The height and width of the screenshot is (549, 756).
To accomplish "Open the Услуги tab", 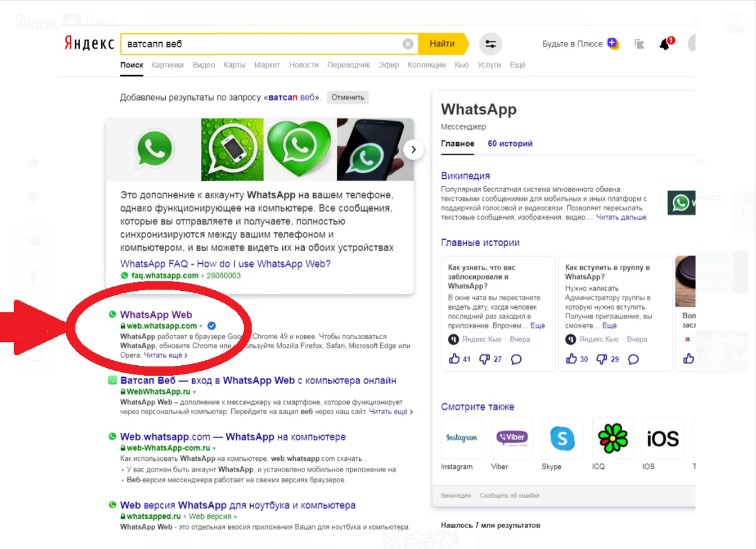I will pyautogui.click(x=489, y=65).
